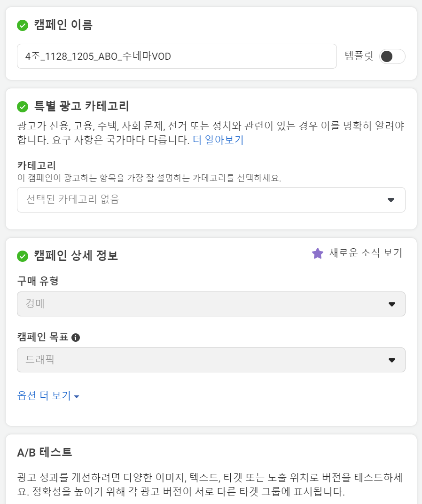Expand 옵션 더 보기
Screen dimensions: 422x504
[x=48, y=396]
